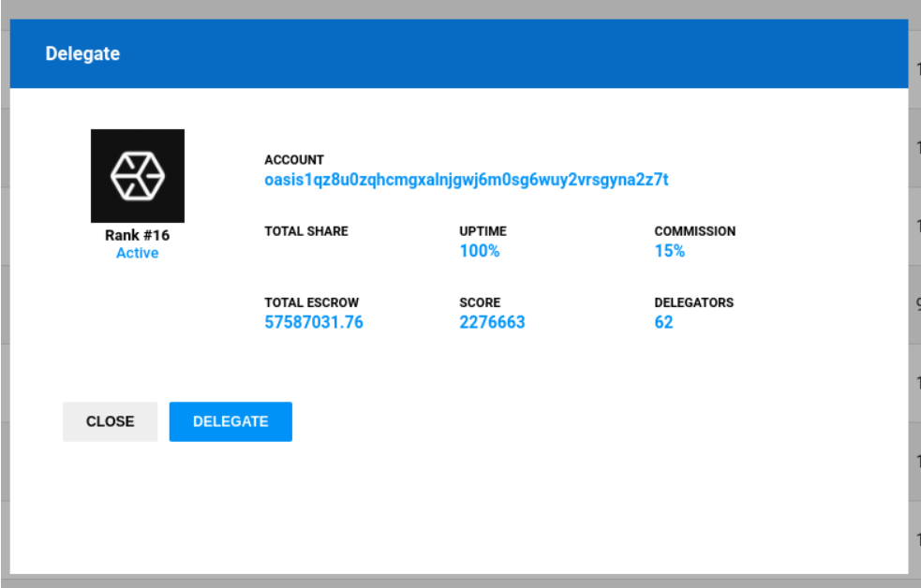Click the blue DELEGATE button

pos(230,421)
